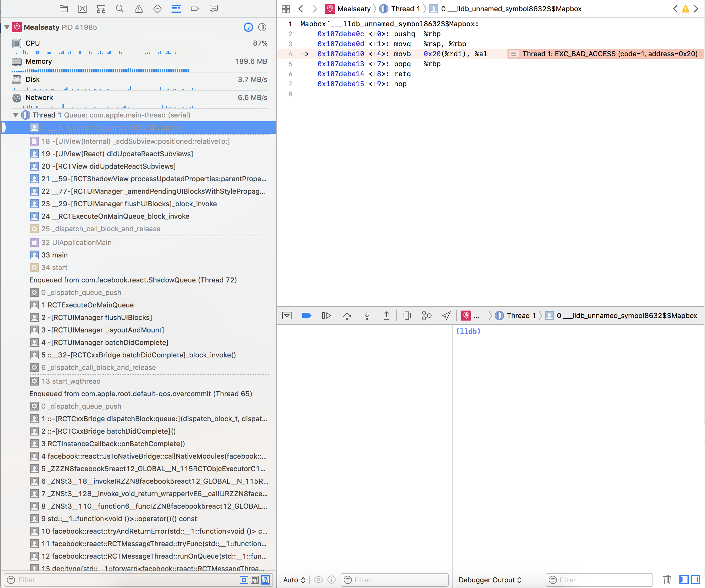
Task: Simulate a location in the debugger
Action: pos(446,316)
